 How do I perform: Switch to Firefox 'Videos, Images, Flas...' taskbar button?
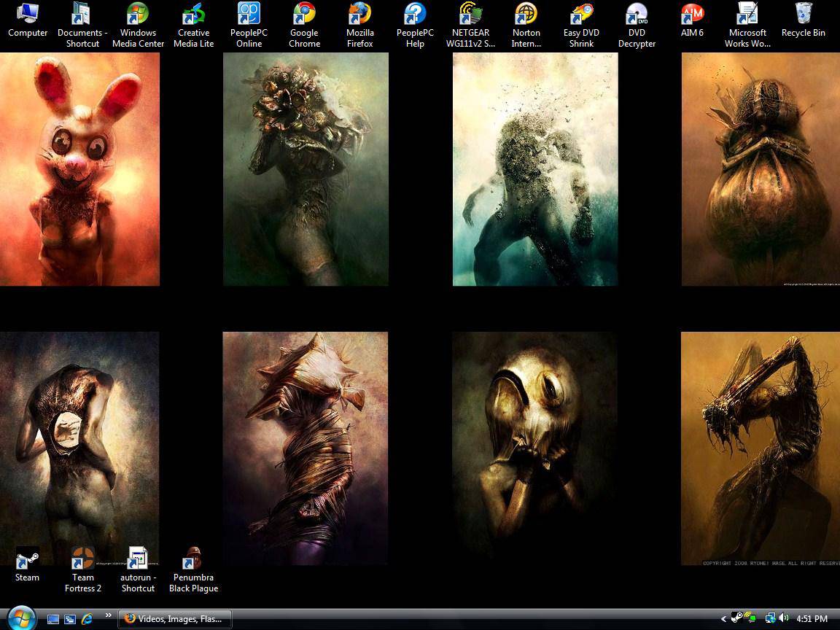175,618
